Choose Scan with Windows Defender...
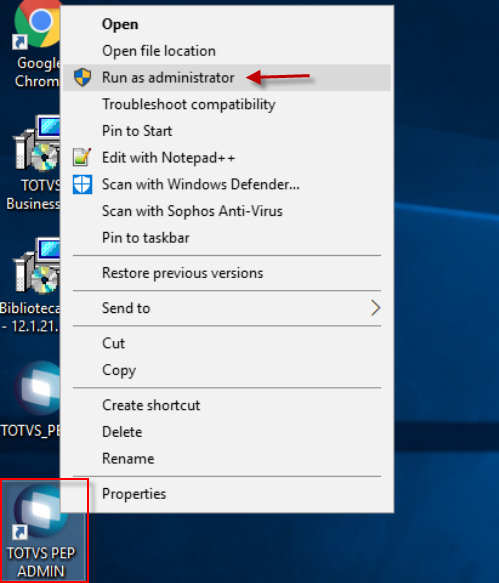 (x=227, y=184)
